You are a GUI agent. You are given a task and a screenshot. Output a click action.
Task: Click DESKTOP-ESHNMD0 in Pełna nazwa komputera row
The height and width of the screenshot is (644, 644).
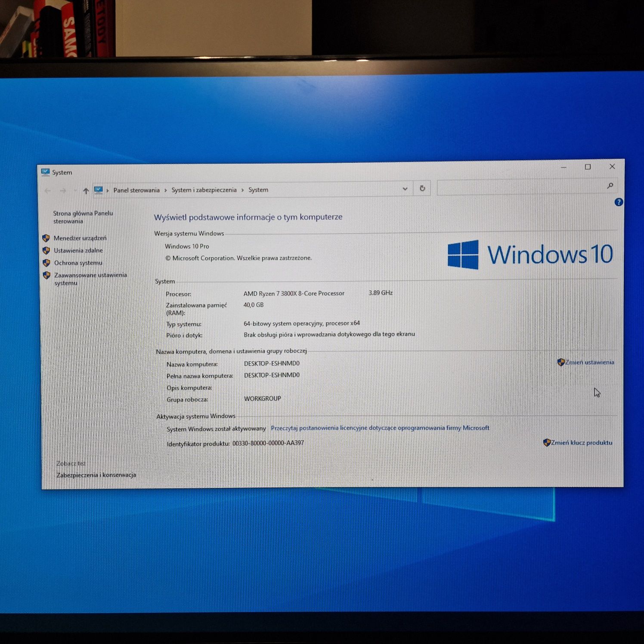272,375
